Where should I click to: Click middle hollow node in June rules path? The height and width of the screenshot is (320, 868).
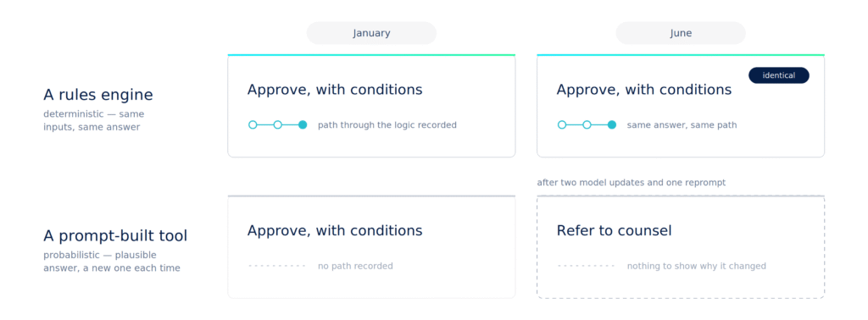(587, 125)
